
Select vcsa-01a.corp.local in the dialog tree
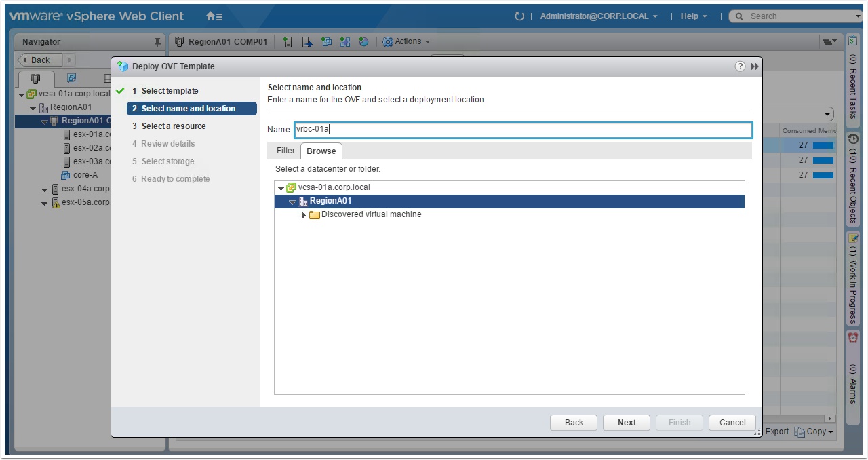tap(334, 188)
